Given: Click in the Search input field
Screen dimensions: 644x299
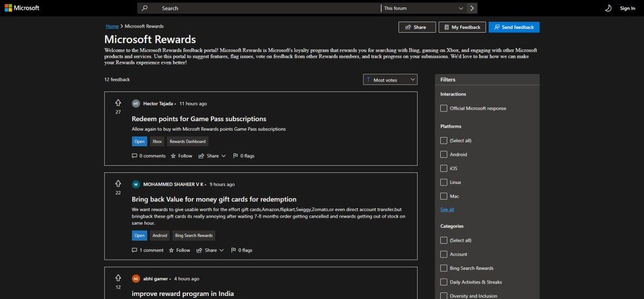Looking at the screenshot, I should (x=266, y=8).
